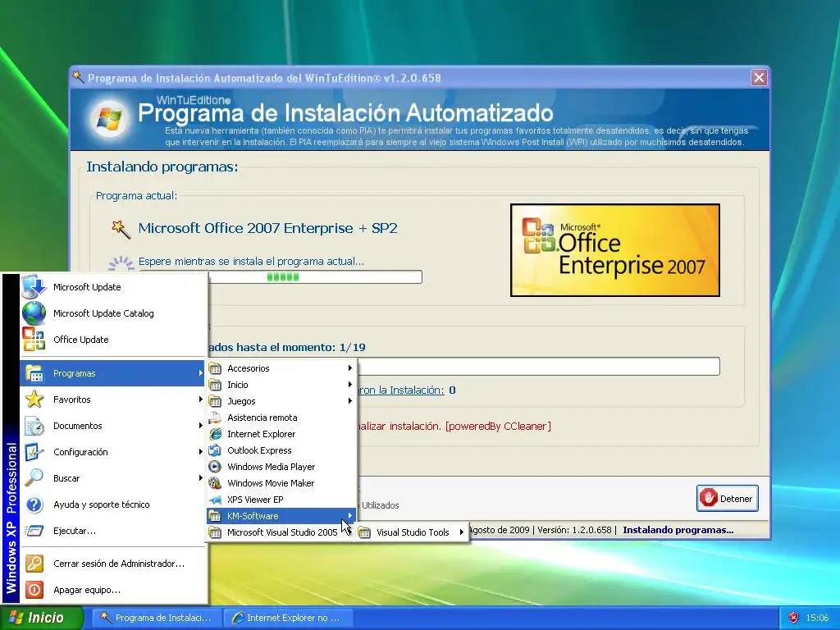
Task: Click the Windows Media Player icon
Action: click(216, 467)
